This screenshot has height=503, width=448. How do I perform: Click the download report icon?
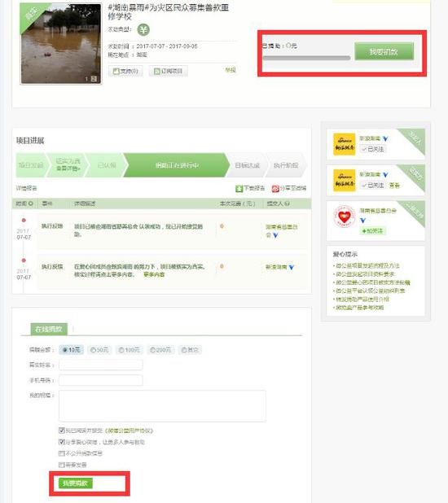[239, 189]
